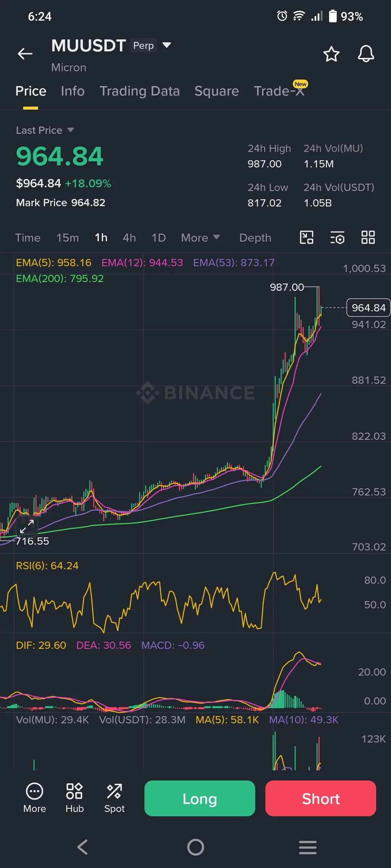Tap the 24h Low value 817.02

coord(264,203)
